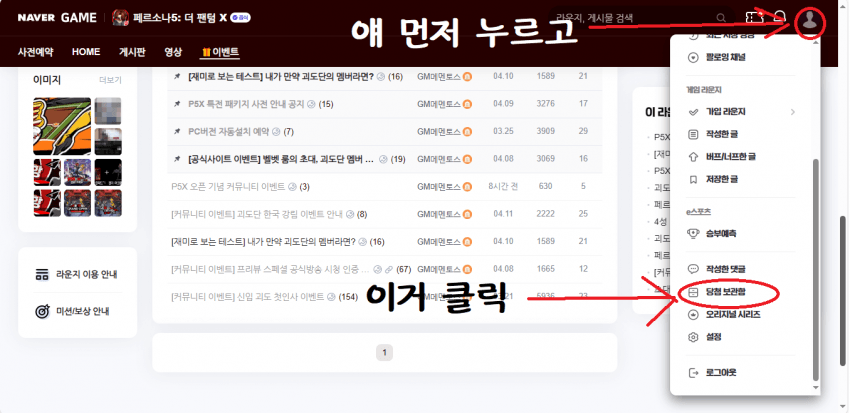Expand the 가입 라운지 chevron arrow
Image resolution: width=850 pixels, height=413 pixels.
click(793, 112)
